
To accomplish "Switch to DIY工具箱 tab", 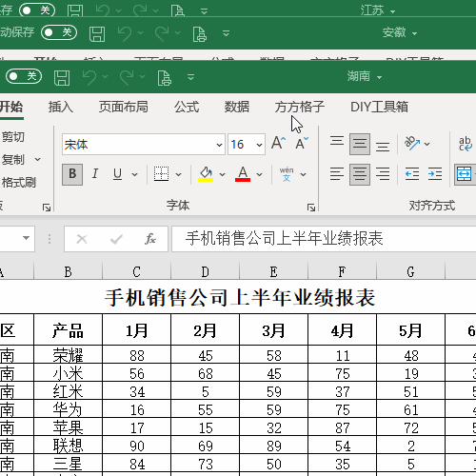I will pos(379,107).
